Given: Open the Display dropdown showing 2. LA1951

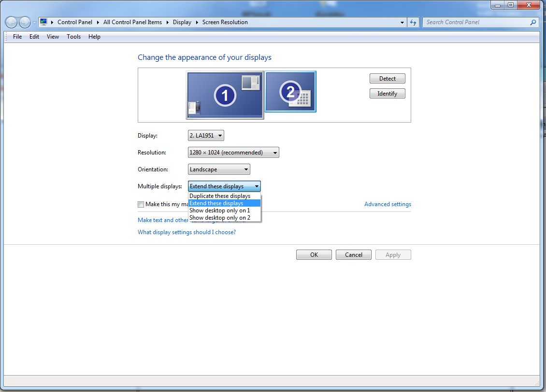Looking at the screenshot, I should (206, 135).
